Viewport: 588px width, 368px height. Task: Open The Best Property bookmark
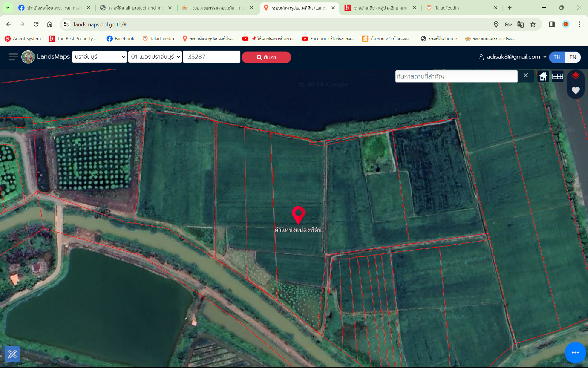tap(74, 39)
